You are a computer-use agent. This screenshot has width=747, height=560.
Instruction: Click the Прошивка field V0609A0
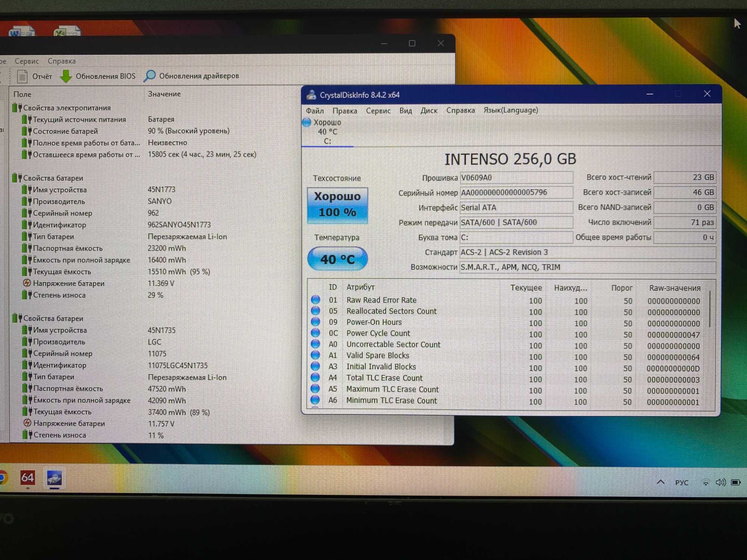coord(516,178)
